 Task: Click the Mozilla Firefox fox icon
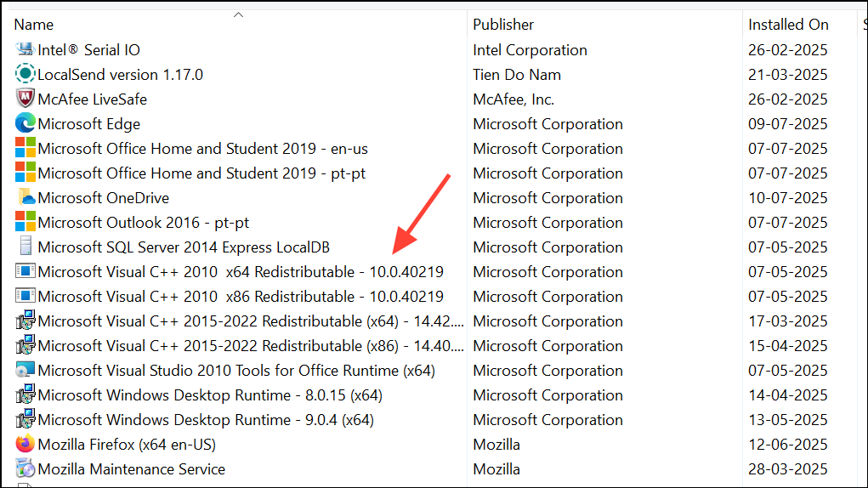[25, 444]
